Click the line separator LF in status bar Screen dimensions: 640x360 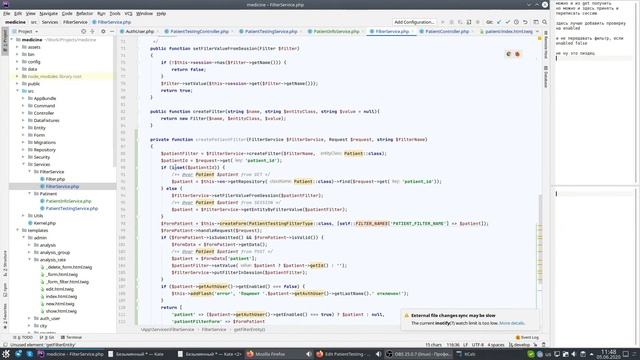[466, 345]
